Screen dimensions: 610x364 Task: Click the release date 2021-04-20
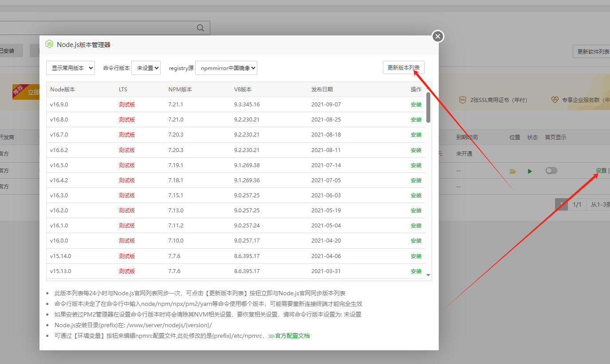coord(326,241)
